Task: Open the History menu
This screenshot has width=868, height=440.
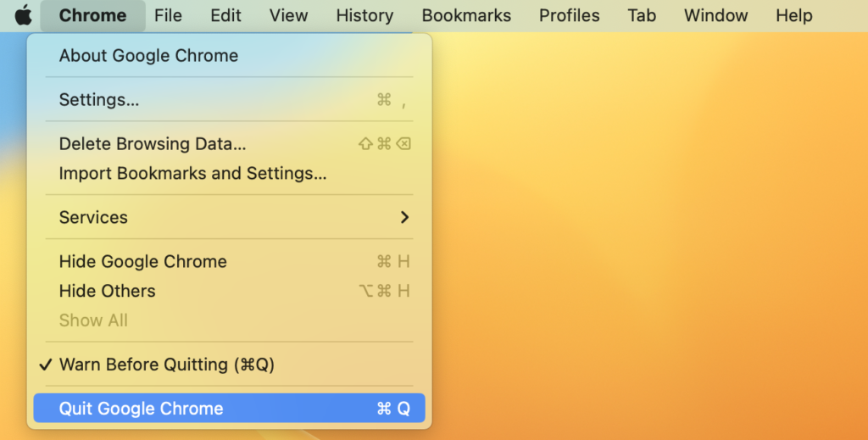Action: (364, 15)
